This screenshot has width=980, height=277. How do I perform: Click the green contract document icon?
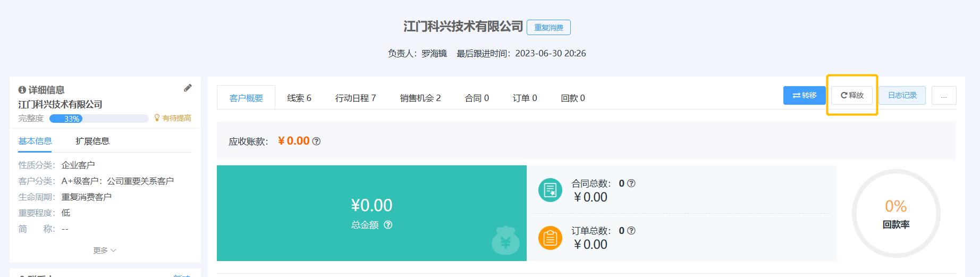[550, 190]
